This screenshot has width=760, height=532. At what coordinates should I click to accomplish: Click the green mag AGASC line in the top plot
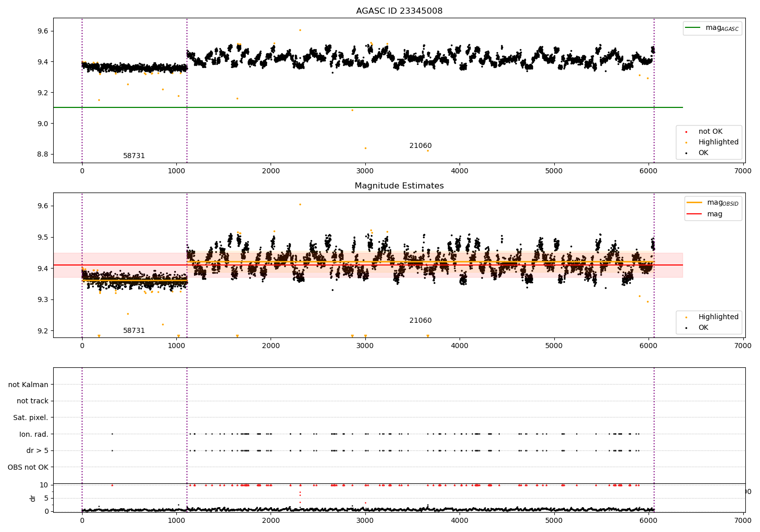tap(368, 107)
